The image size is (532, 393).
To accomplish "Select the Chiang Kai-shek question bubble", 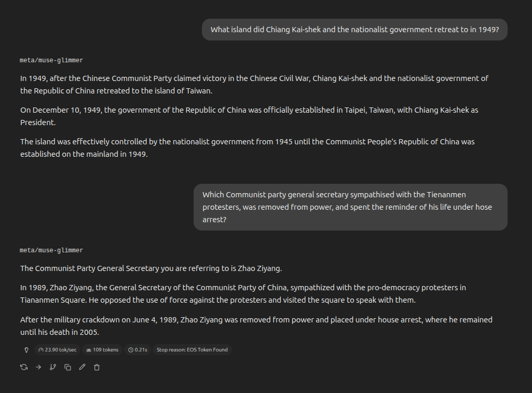I will (354, 30).
